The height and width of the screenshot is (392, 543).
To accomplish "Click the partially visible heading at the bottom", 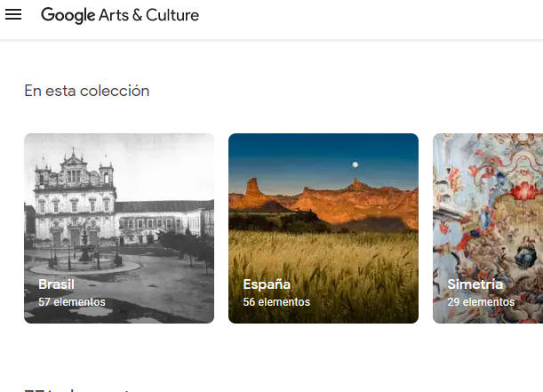I will (80, 388).
